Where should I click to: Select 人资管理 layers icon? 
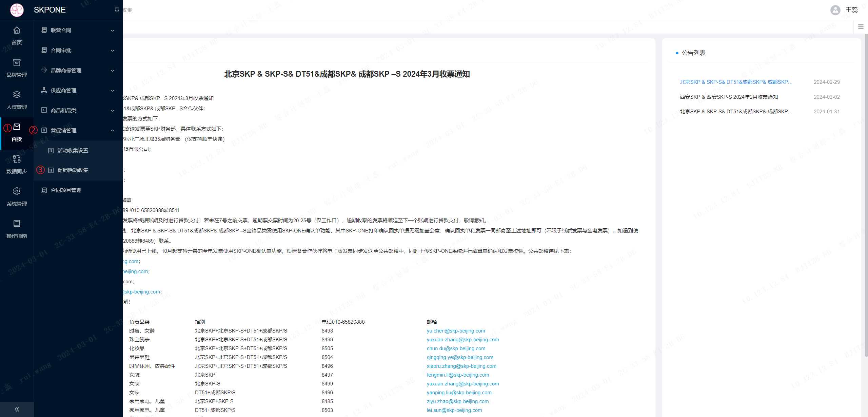coord(17,95)
